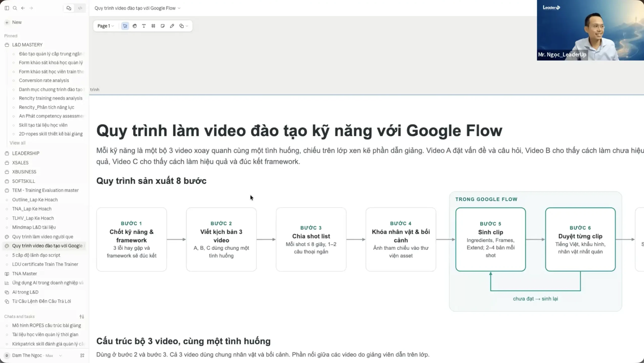
Task: Open Mindmap L&D tài liệu
Action: [x=34, y=227]
